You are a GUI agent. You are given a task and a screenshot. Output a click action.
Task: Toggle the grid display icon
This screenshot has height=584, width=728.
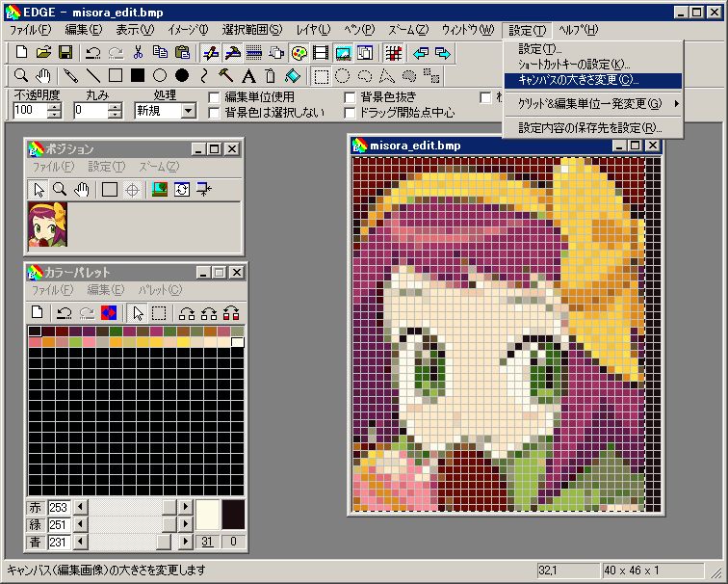click(x=393, y=52)
